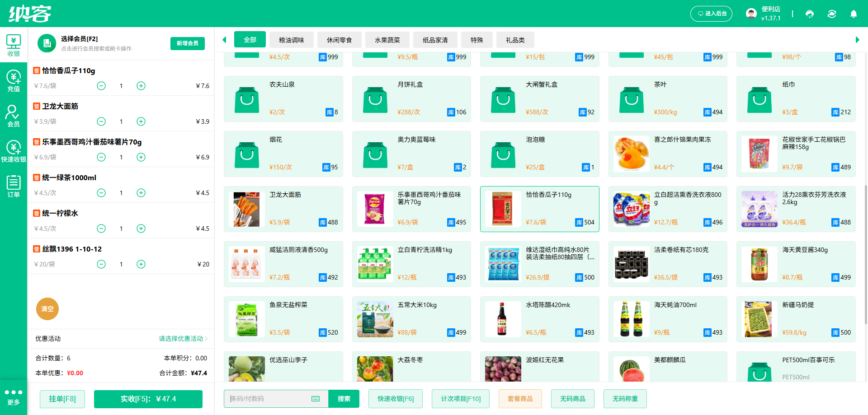Decrease quantity of 卫龙大面筋 in cart
The width and height of the screenshot is (868, 415).
point(101,121)
